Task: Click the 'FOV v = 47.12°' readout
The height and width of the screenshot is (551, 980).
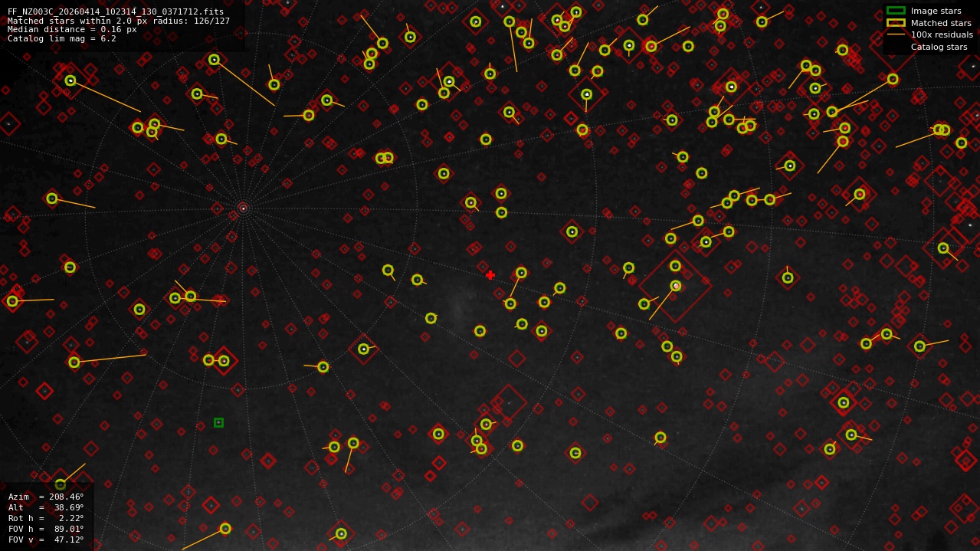Action: coord(46,540)
